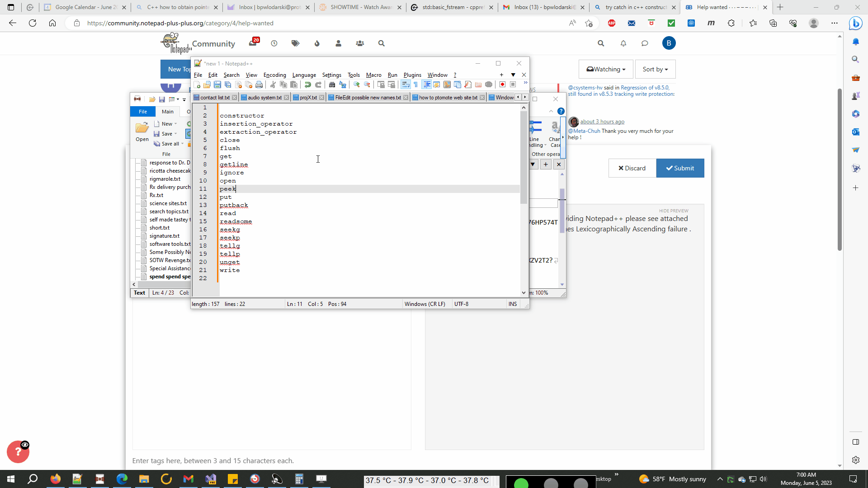Expand hidden toolbar items chevron in Notepad++
The width and height of the screenshot is (868, 488).
tap(525, 83)
